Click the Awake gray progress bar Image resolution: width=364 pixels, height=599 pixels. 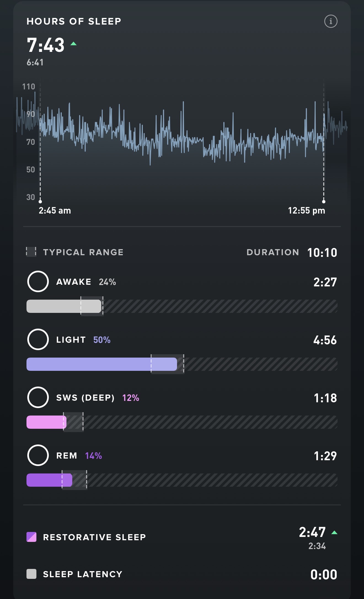click(x=64, y=306)
